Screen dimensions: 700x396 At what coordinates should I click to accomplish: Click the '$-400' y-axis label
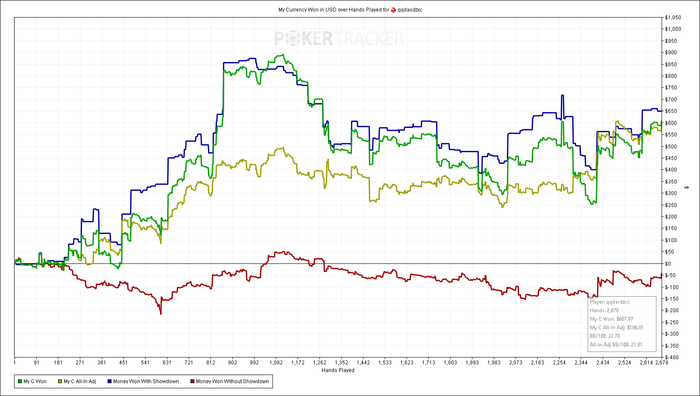672,357
